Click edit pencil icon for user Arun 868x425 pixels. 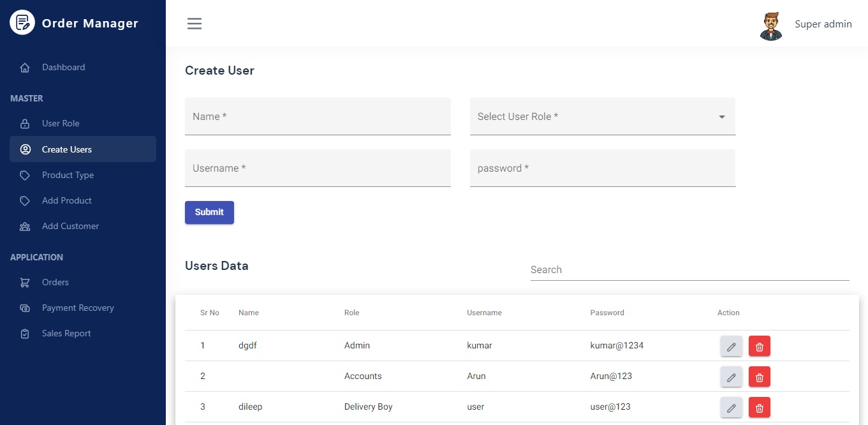[731, 377]
